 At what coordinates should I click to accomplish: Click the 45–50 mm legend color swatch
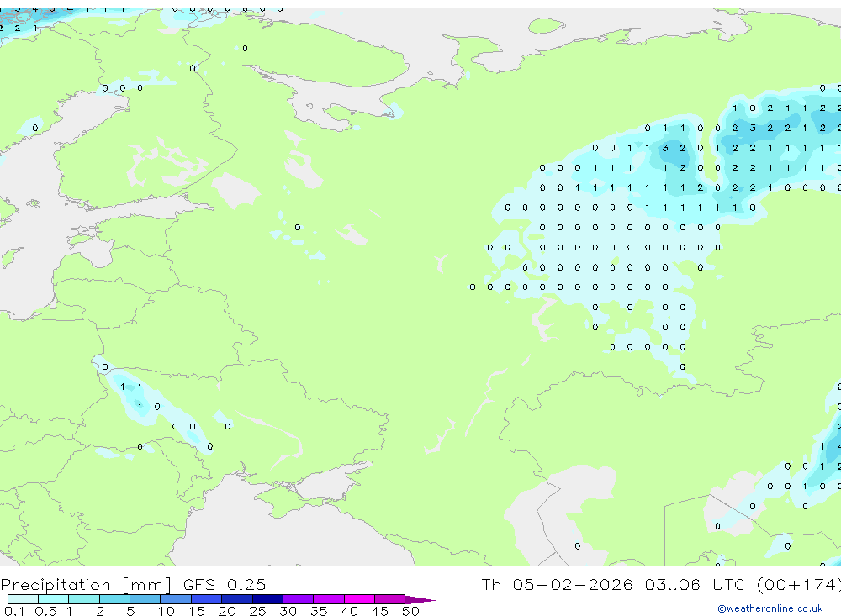(x=390, y=599)
